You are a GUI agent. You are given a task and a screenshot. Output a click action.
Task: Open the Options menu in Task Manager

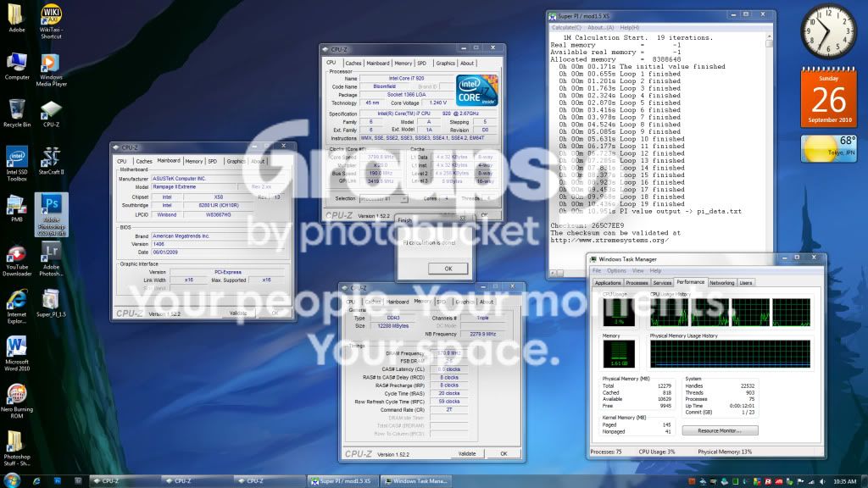point(616,270)
